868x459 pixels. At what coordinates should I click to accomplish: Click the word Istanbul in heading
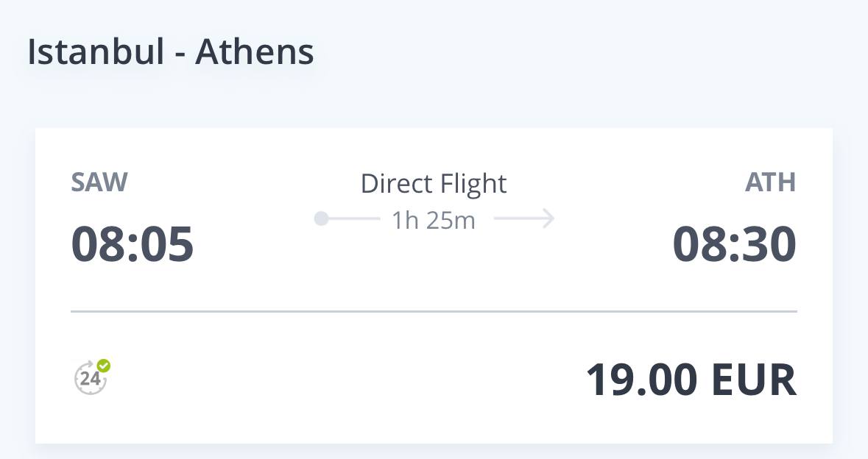coord(96,52)
